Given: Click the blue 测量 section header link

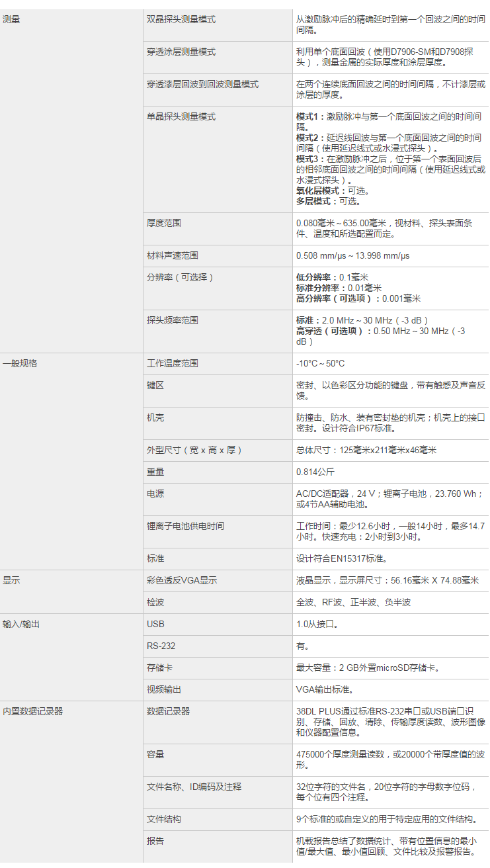Looking at the screenshot, I should click(11, 20).
